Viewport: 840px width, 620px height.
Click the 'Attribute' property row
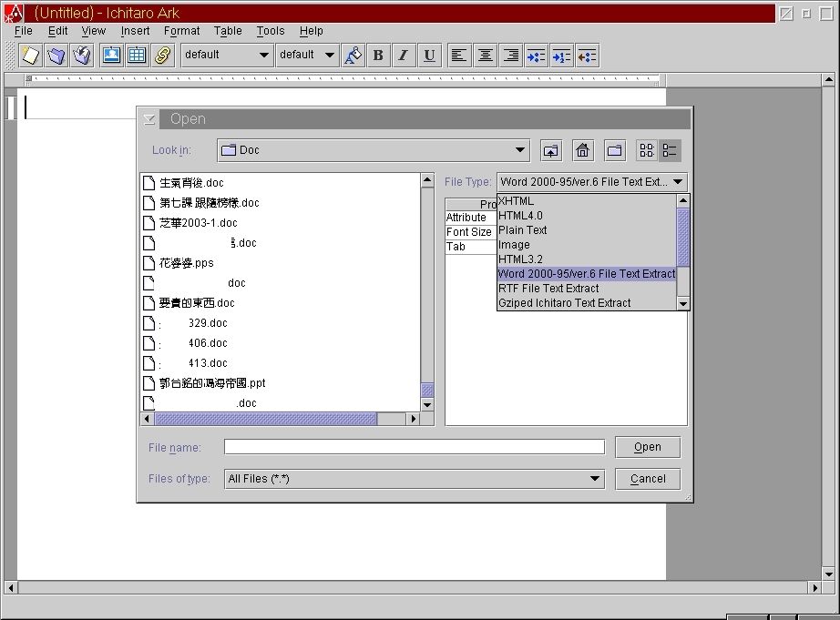[x=470, y=218]
